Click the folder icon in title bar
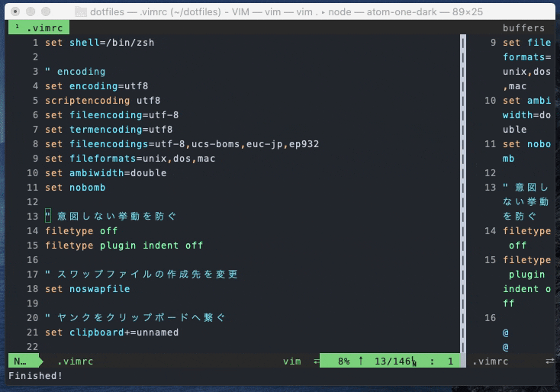 pyautogui.click(x=81, y=11)
